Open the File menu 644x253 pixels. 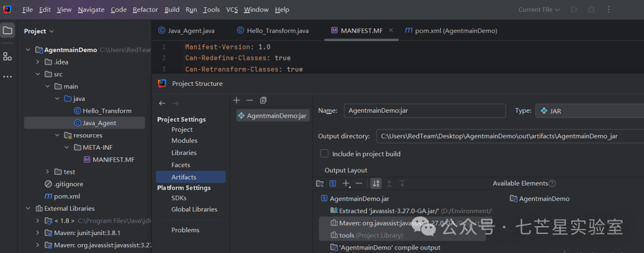[x=27, y=10]
